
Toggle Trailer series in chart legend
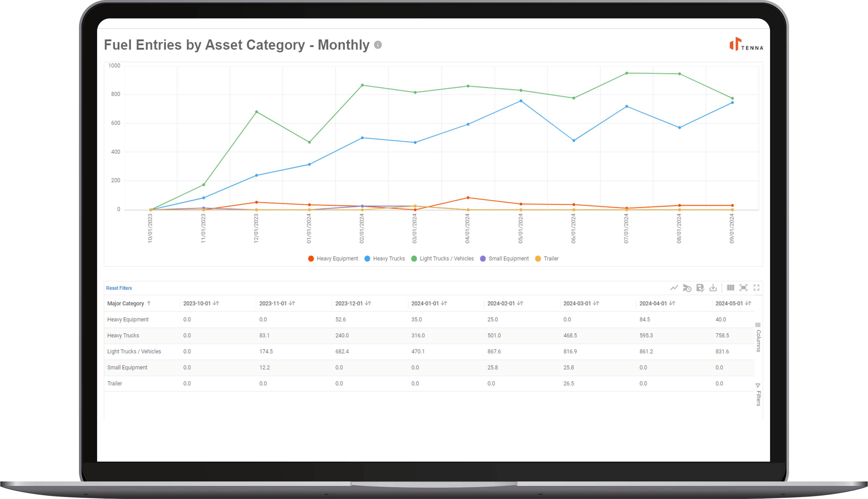click(x=547, y=259)
